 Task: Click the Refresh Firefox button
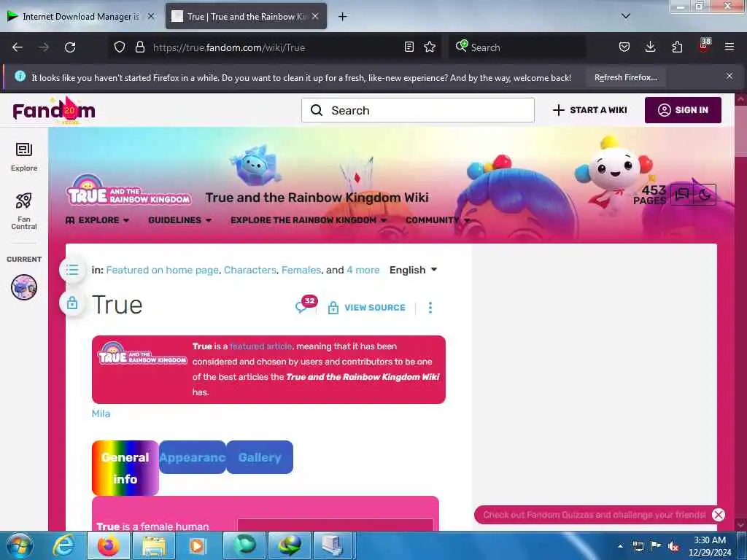pyautogui.click(x=625, y=77)
